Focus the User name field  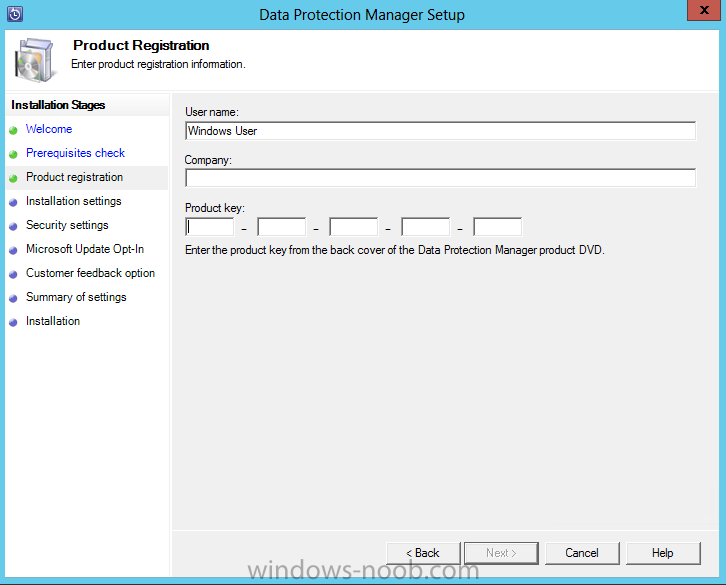point(440,131)
